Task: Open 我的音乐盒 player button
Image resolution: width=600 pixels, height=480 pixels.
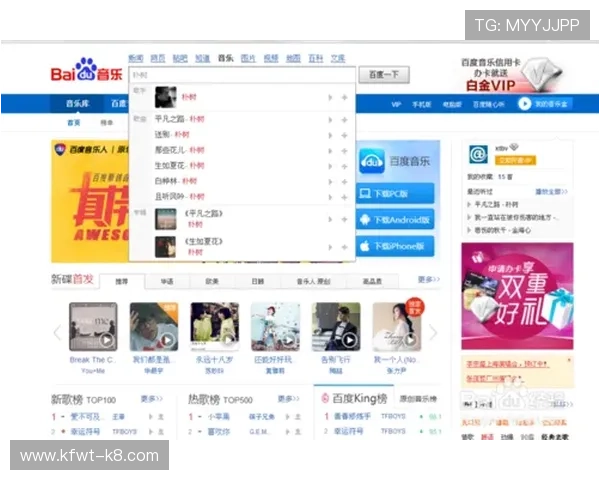Action: (x=545, y=104)
